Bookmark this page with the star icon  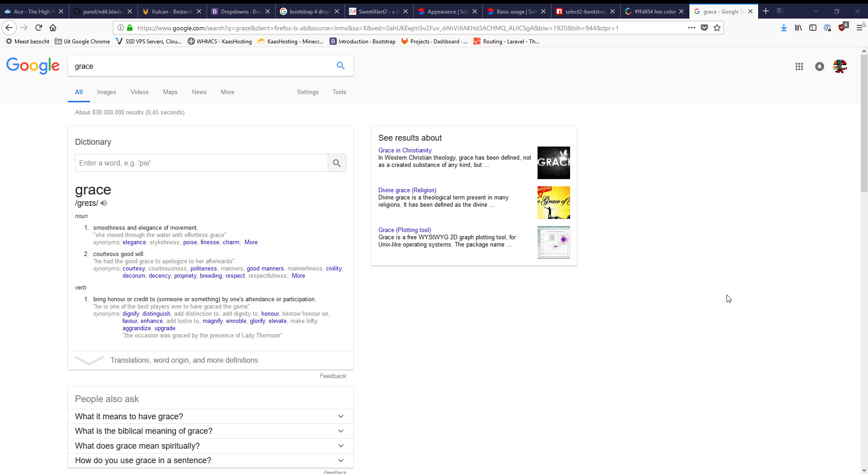pos(717,28)
